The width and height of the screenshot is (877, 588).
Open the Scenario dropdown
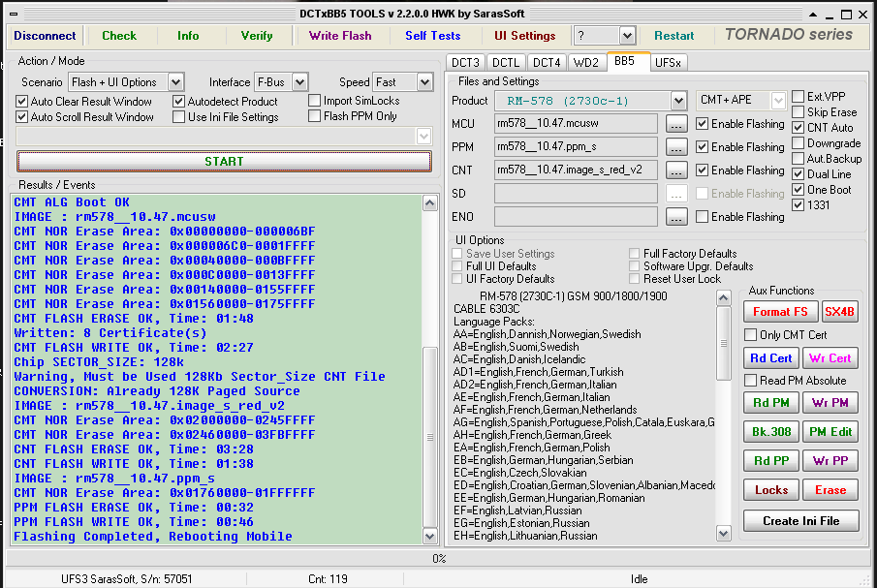pos(175,82)
